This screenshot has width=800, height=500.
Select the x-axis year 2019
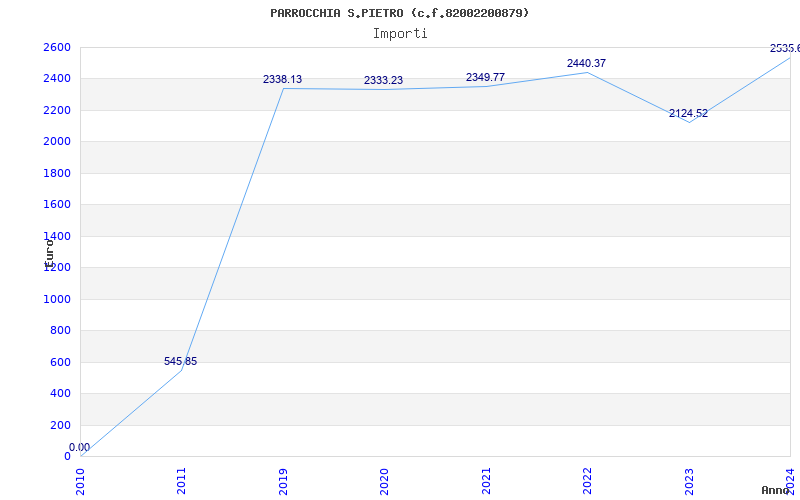click(283, 481)
